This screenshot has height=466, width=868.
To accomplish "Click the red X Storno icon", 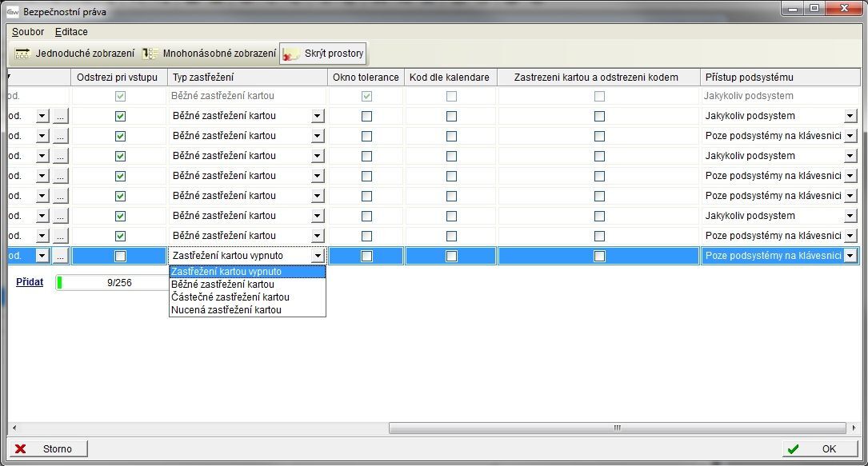I will pos(21,449).
